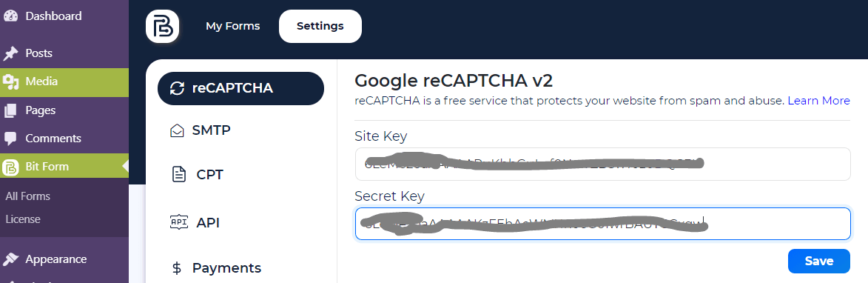Open All Forms submenu item
Image resolution: width=868 pixels, height=283 pixels.
27,196
